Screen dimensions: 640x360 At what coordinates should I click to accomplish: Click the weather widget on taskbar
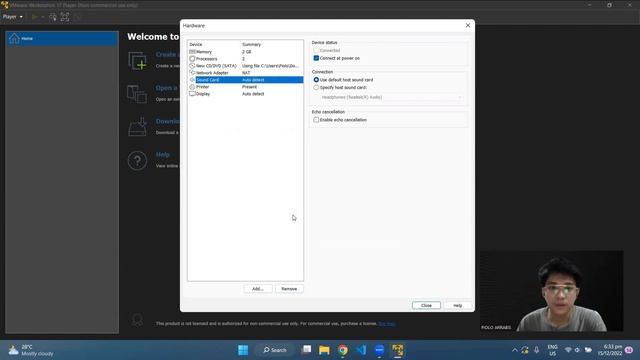(31, 350)
